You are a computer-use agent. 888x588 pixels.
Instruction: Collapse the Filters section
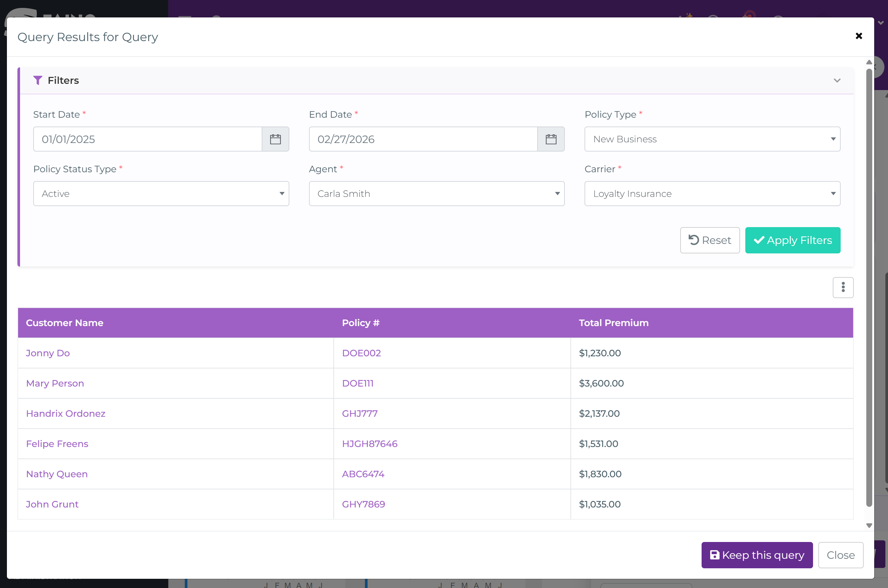pyautogui.click(x=837, y=80)
